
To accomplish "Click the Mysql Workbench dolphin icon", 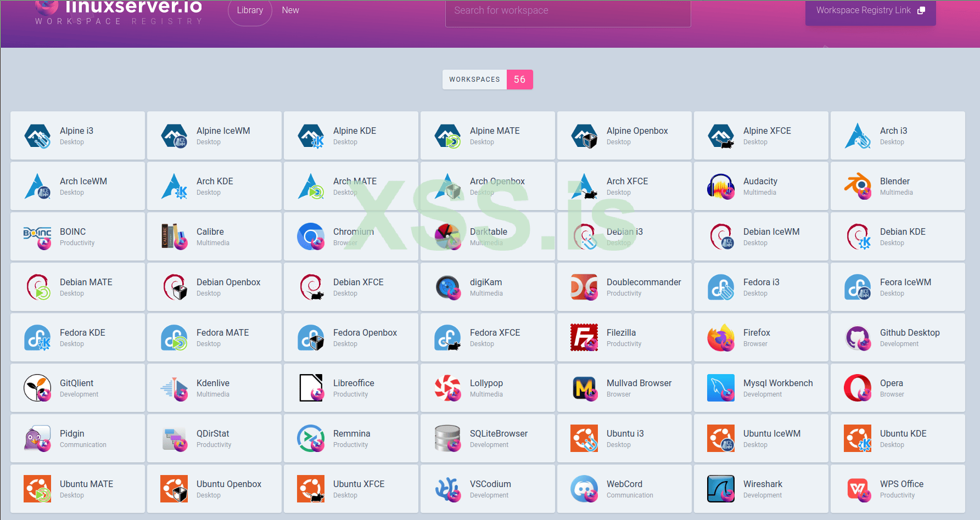I will coord(721,388).
